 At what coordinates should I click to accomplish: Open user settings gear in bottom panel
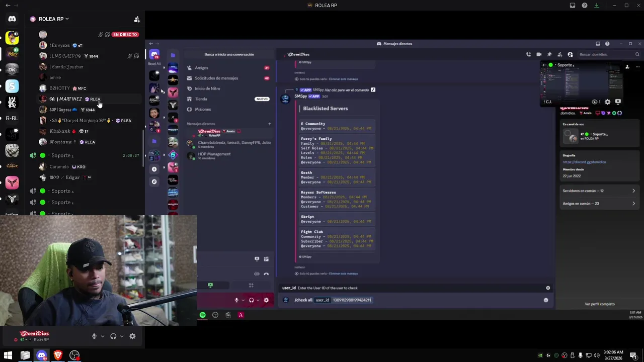[132, 336]
